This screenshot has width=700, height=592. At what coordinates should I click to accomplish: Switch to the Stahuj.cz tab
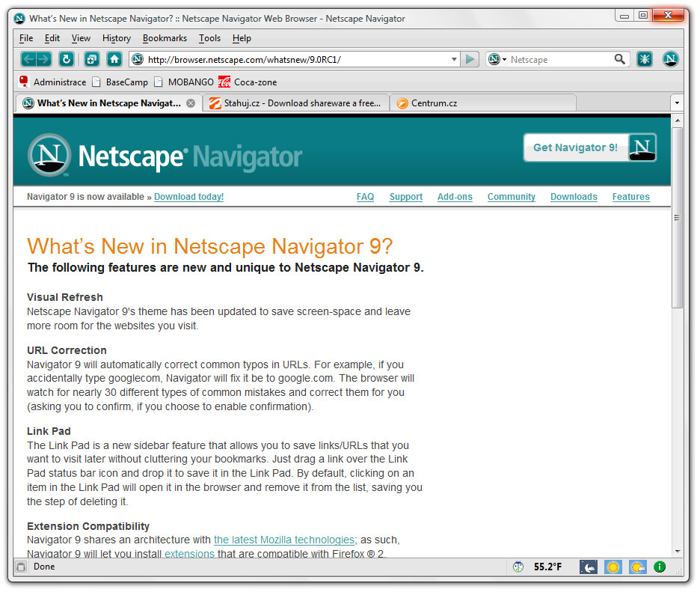click(x=296, y=103)
